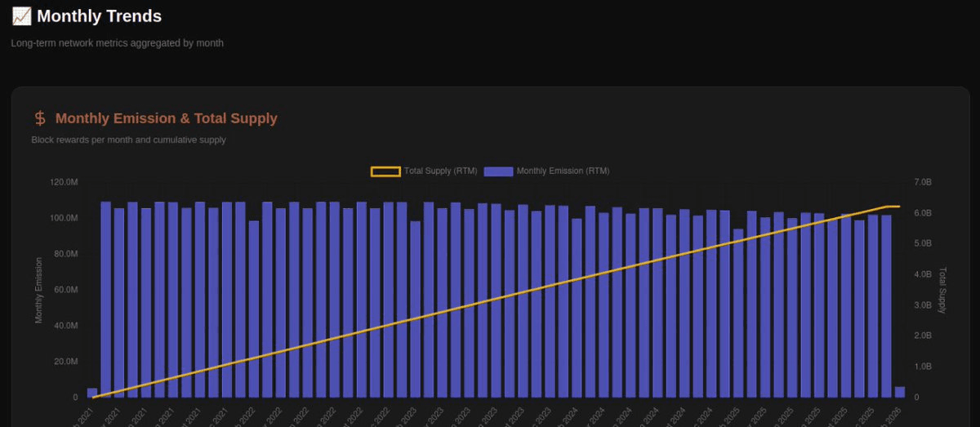The width and height of the screenshot is (980, 427).
Task: Select the Monthly Trends page heading
Action: click(x=99, y=16)
